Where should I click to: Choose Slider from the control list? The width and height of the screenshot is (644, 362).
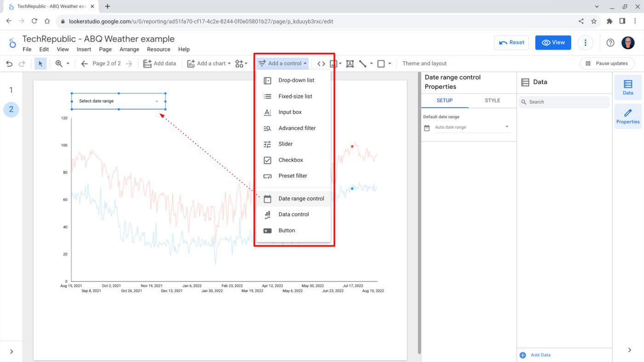coord(285,144)
